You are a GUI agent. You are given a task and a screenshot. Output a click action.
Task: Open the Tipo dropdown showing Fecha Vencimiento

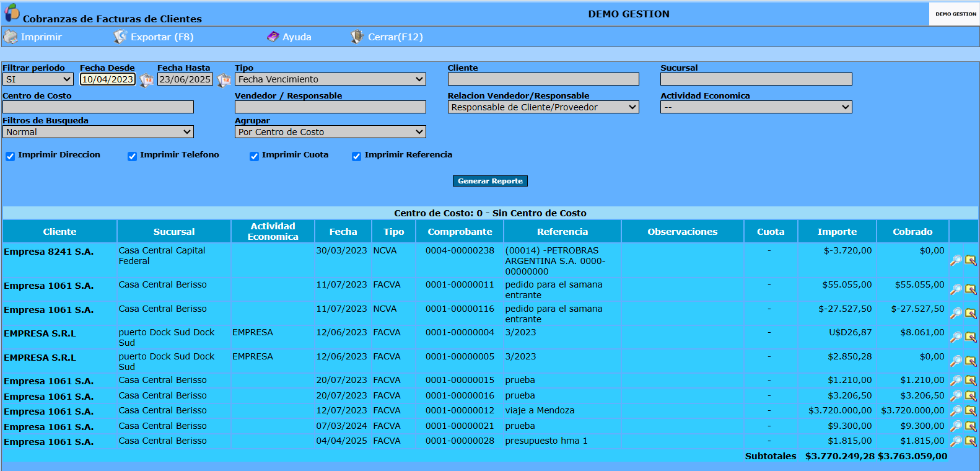[330, 79]
